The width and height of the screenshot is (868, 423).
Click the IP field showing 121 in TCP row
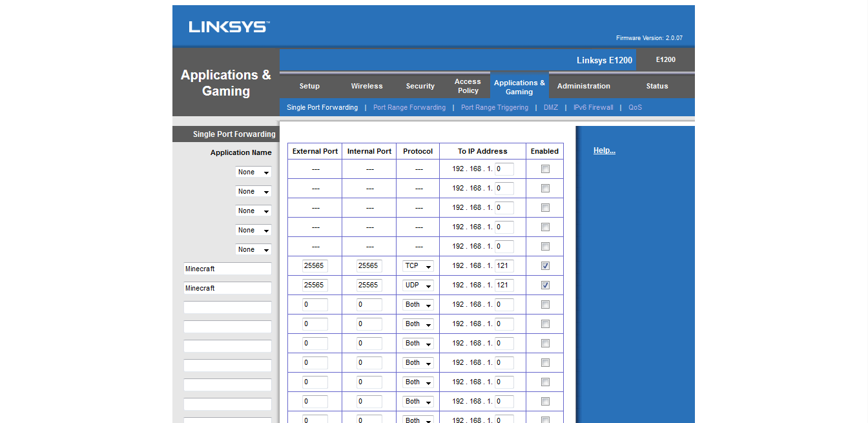504,265
